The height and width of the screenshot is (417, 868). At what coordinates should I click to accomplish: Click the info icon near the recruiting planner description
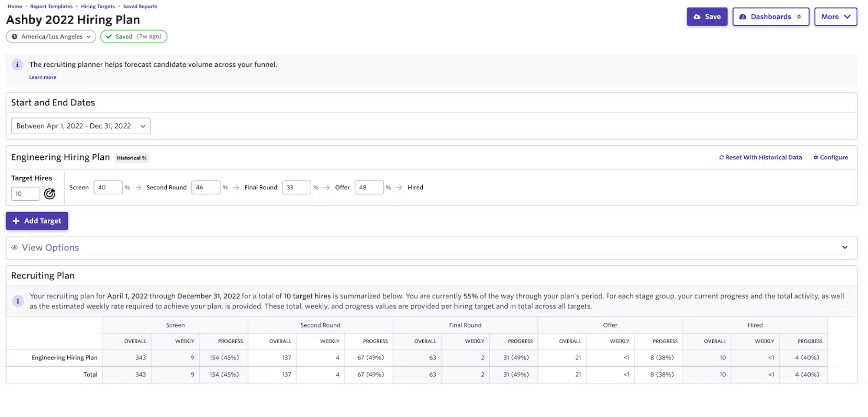pyautogui.click(x=17, y=64)
